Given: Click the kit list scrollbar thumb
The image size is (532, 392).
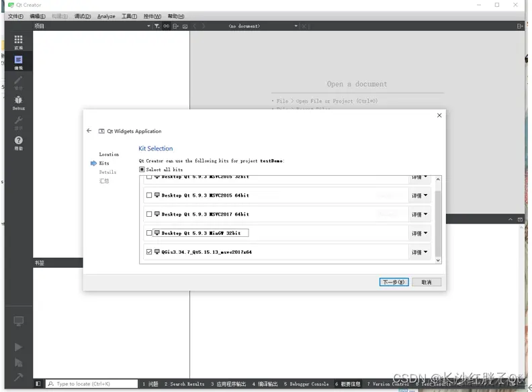Looking at the screenshot, I should 438,224.
